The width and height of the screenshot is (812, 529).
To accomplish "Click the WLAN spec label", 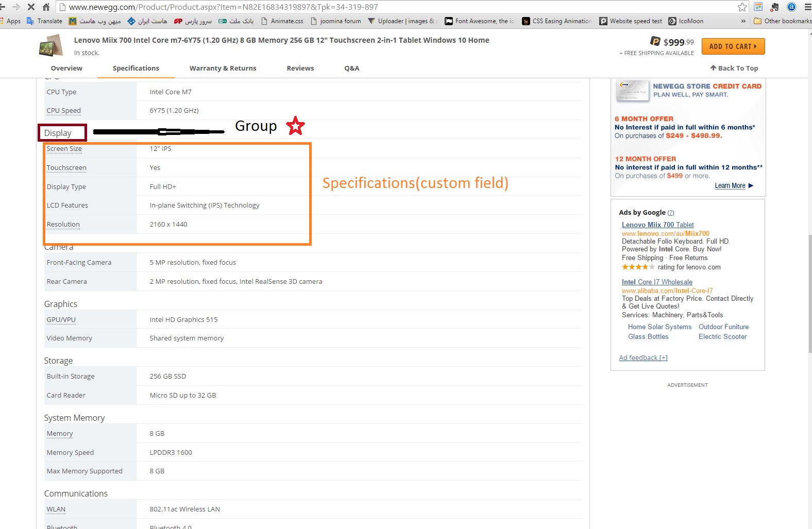I will point(56,509).
